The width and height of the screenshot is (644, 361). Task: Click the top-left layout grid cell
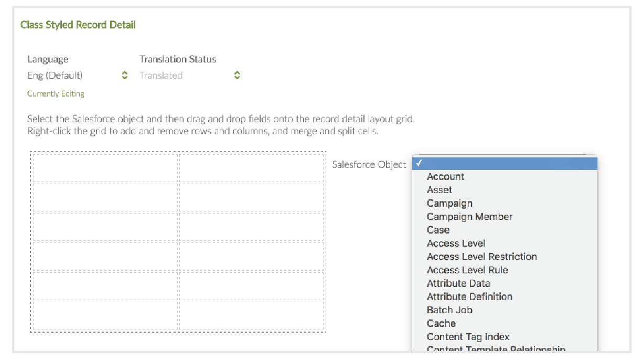tap(105, 167)
